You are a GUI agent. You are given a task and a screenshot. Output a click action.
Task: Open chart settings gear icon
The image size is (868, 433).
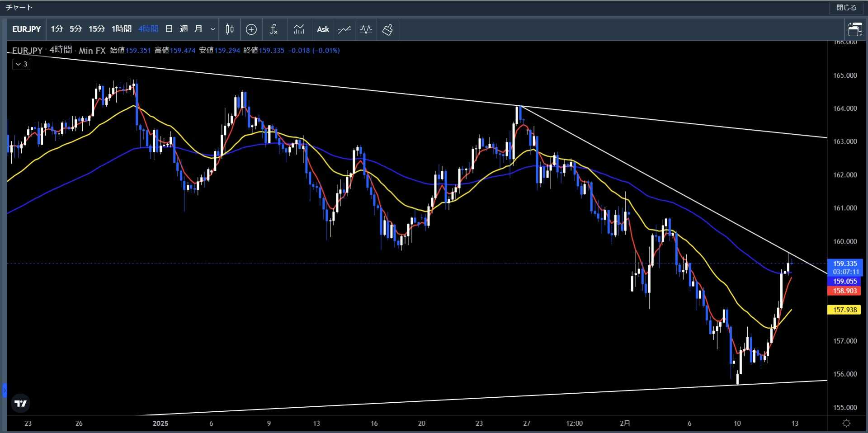click(847, 424)
